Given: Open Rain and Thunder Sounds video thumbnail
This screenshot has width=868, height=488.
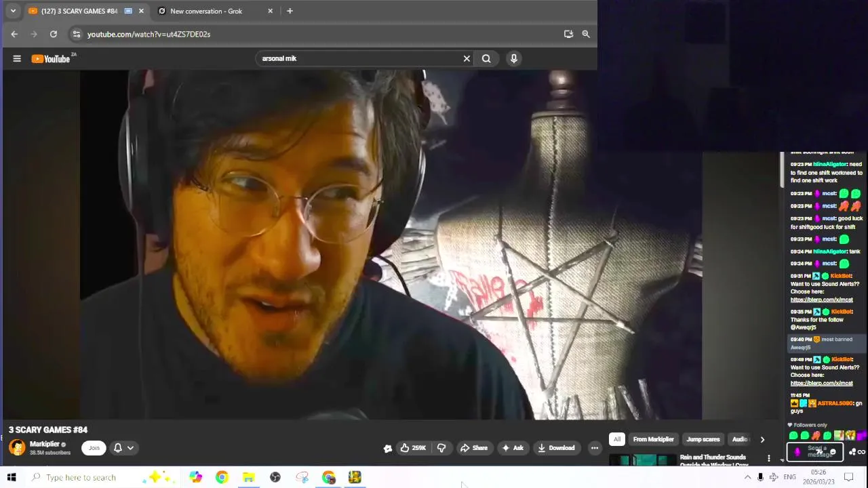Looking at the screenshot, I should click(642, 460).
